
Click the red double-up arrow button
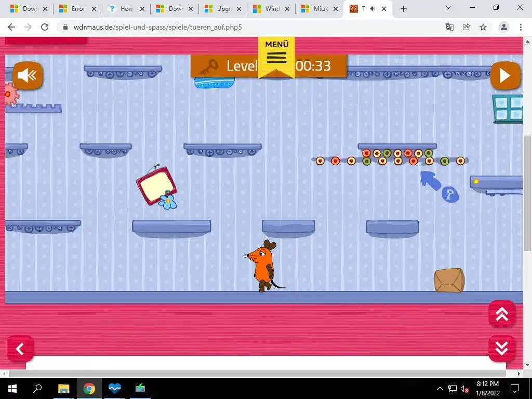tap(502, 314)
